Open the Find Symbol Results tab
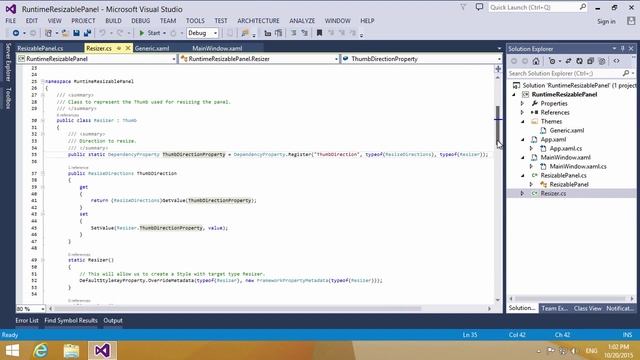 [71, 321]
